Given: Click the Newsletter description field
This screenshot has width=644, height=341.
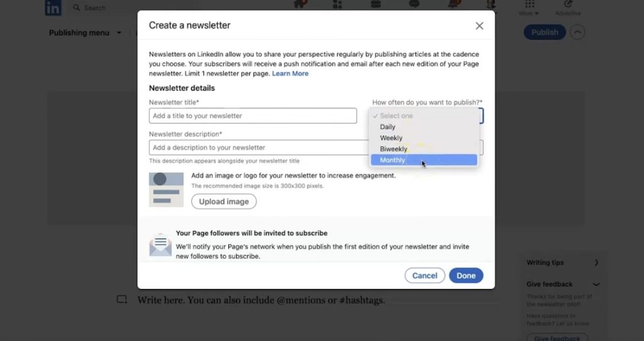Looking at the screenshot, I should (258, 148).
